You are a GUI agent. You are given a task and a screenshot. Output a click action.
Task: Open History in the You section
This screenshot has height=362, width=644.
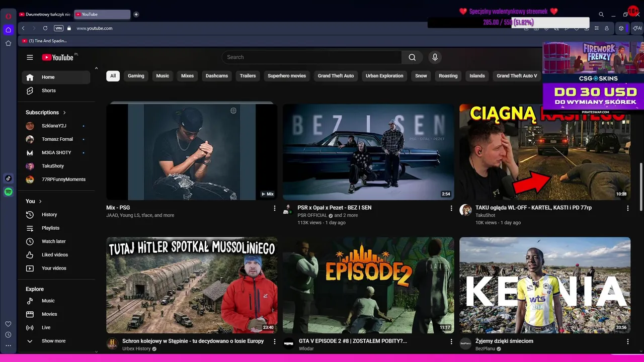56,215
